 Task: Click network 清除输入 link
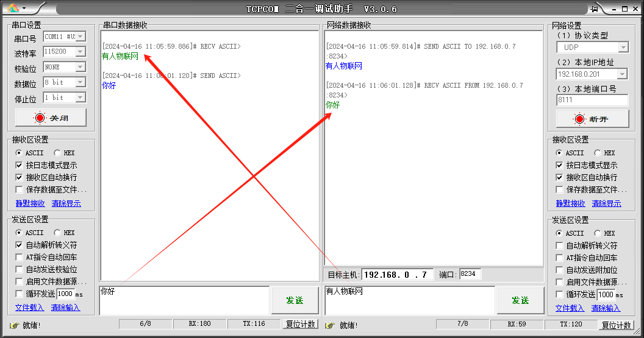point(606,308)
